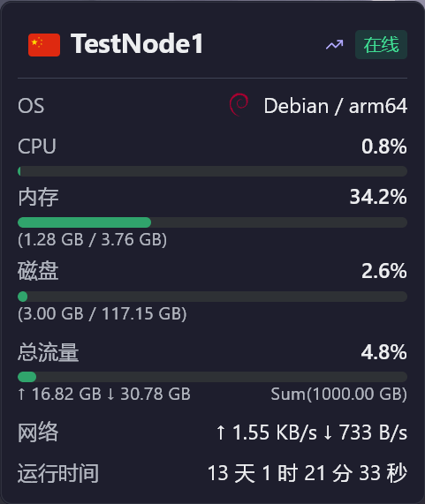Screen dimensions: 425x504
Task: Click the memory detail 1.28 GB / 3.76 GB
Action: pyautogui.click(x=93, y=240)
